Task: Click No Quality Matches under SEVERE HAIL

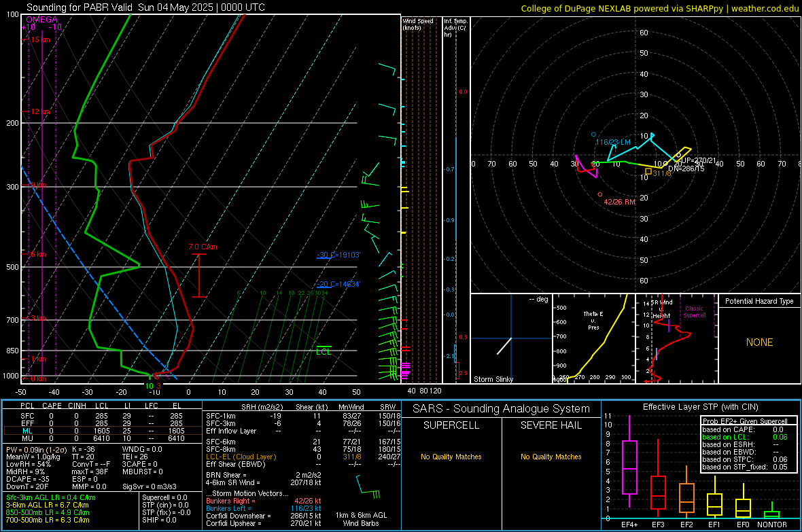Action: pos(551,457)
